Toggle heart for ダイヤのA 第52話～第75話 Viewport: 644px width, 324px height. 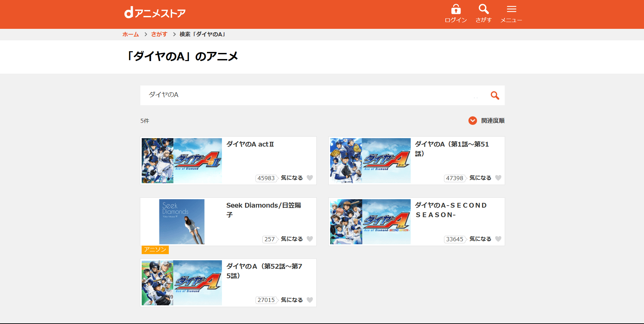pos(310,300)
